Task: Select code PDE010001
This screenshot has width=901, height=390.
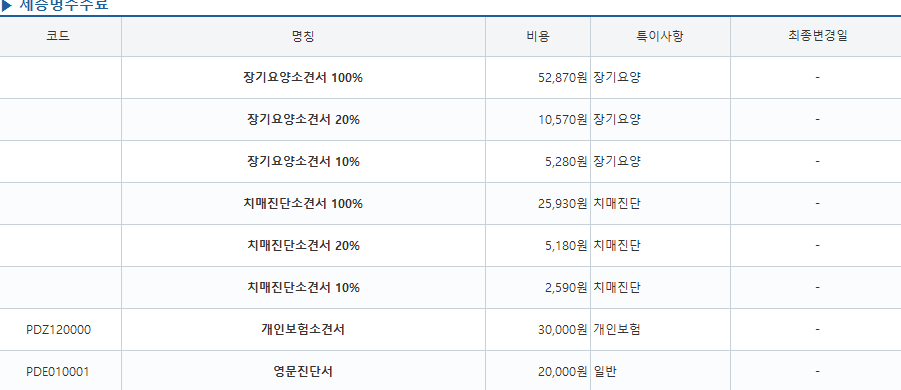Action: [x=58, y=372]
